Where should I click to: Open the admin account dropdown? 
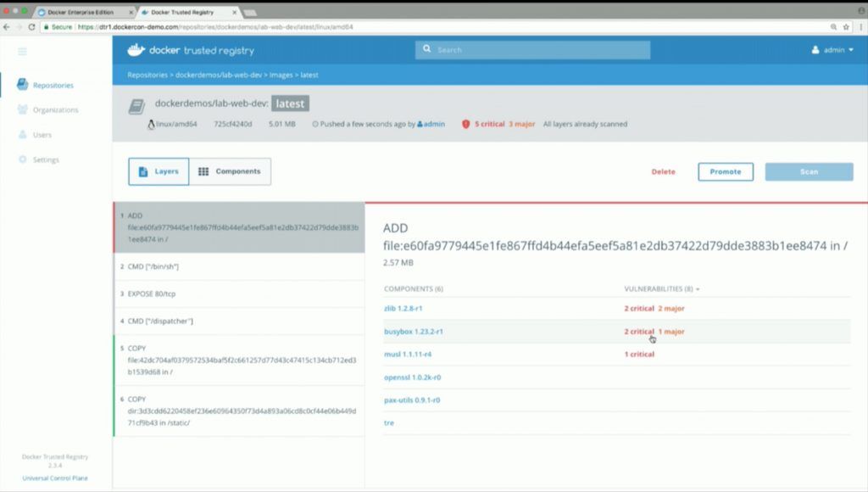(832, 50)
